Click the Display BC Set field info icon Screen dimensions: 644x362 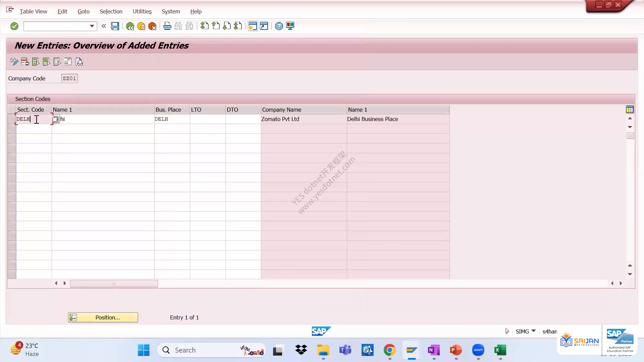[79, 62]
